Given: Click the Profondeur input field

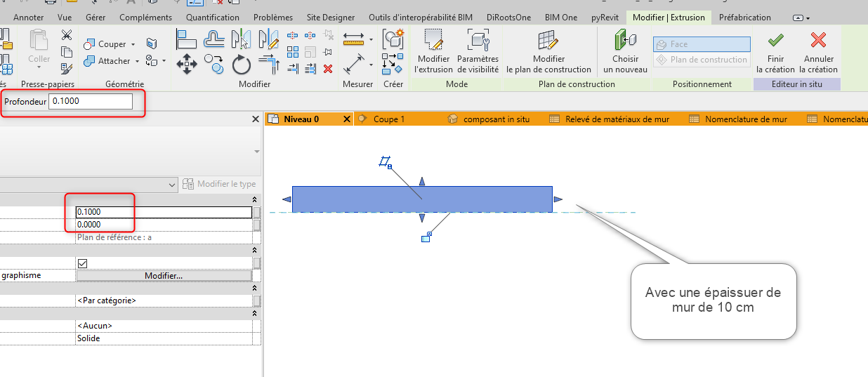Looking at the screenshot, I should point(90,102).
